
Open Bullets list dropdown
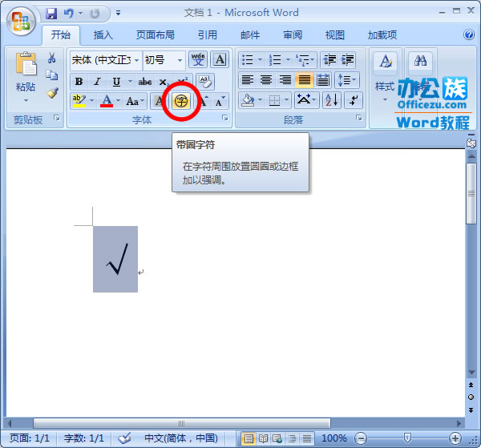(260, 59)
